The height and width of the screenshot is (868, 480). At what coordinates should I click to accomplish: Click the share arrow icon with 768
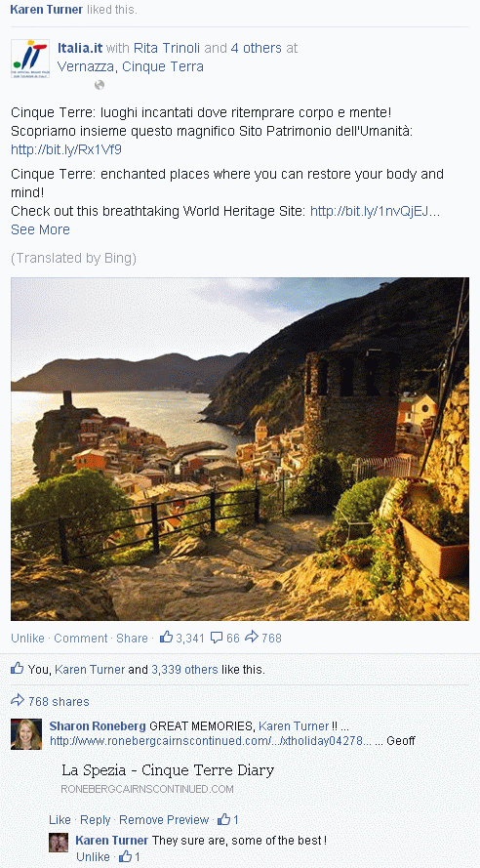click(252, 638)
